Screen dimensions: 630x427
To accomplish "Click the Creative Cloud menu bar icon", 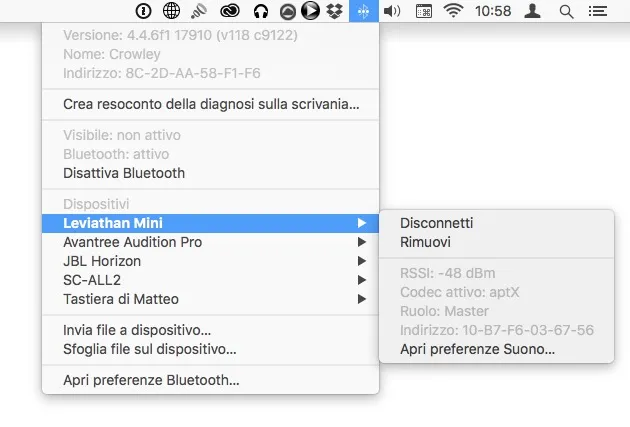I will (x=232, y=12).
